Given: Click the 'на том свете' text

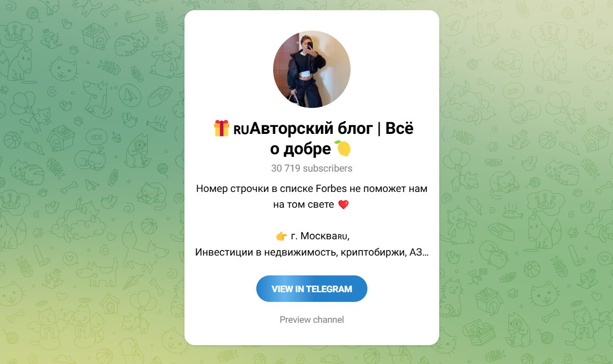Looking at the screenshot, I should coord(304,205).
